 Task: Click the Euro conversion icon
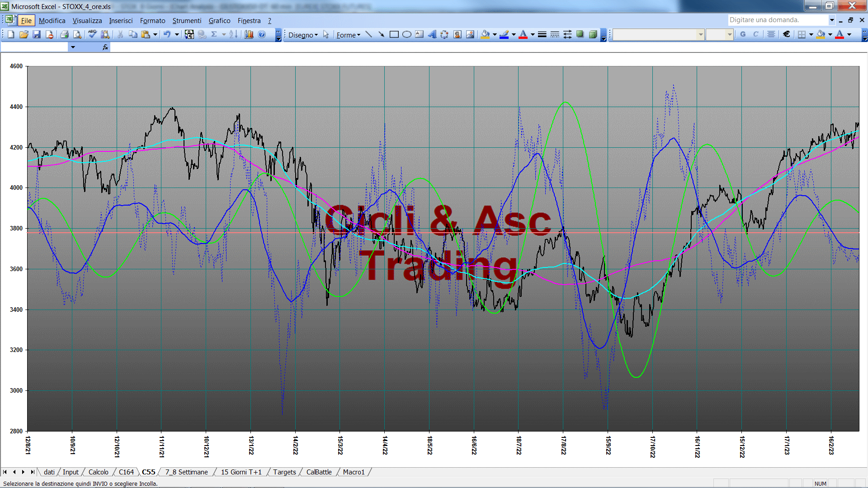189,35
